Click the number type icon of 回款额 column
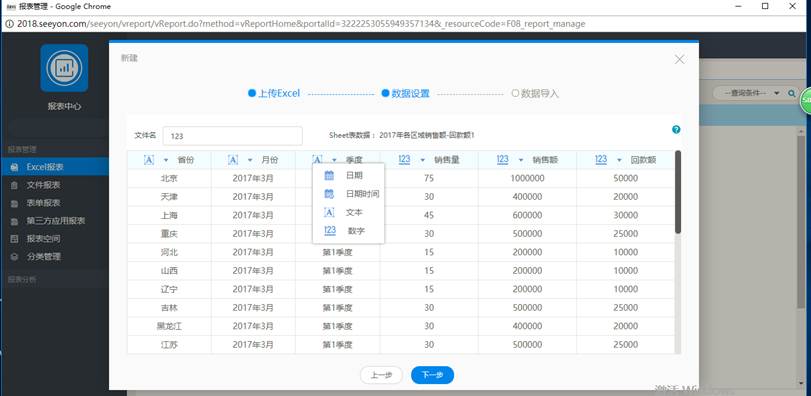811x396 pixels. (601, 160)
